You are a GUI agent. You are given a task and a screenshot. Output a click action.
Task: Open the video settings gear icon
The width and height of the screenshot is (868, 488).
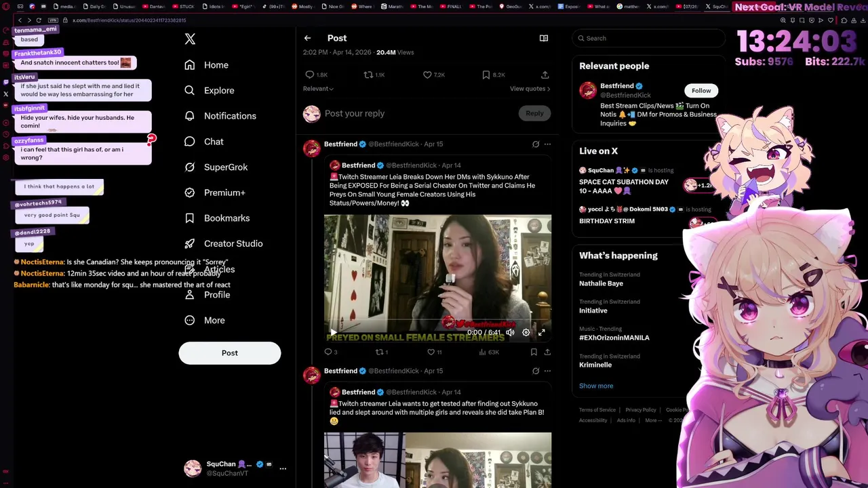click(x=526, y=333)
